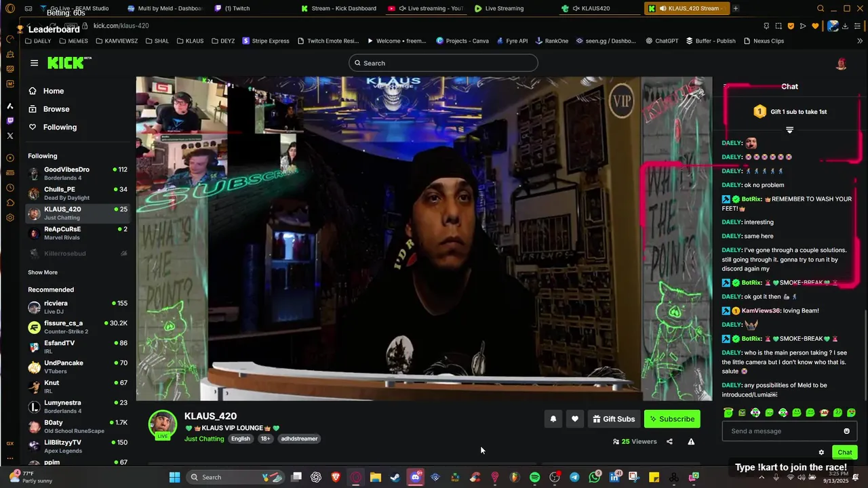Click KLAUS_420 streamer avatar
Screen dimensions: 868x488
(x=163, y=424)
